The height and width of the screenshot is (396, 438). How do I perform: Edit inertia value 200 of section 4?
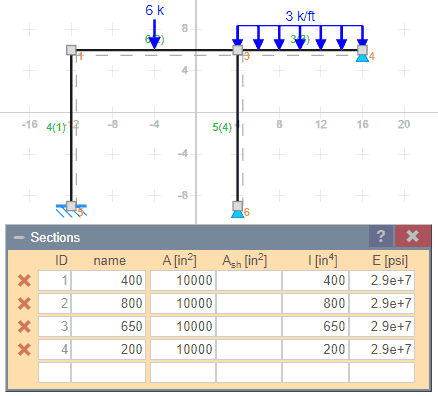[315, 349]
